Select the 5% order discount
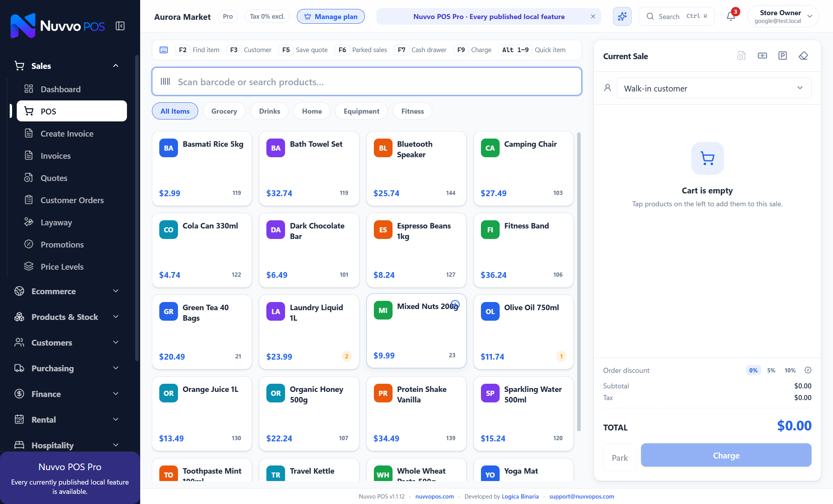Screen dimensions: 833x504 771,370
